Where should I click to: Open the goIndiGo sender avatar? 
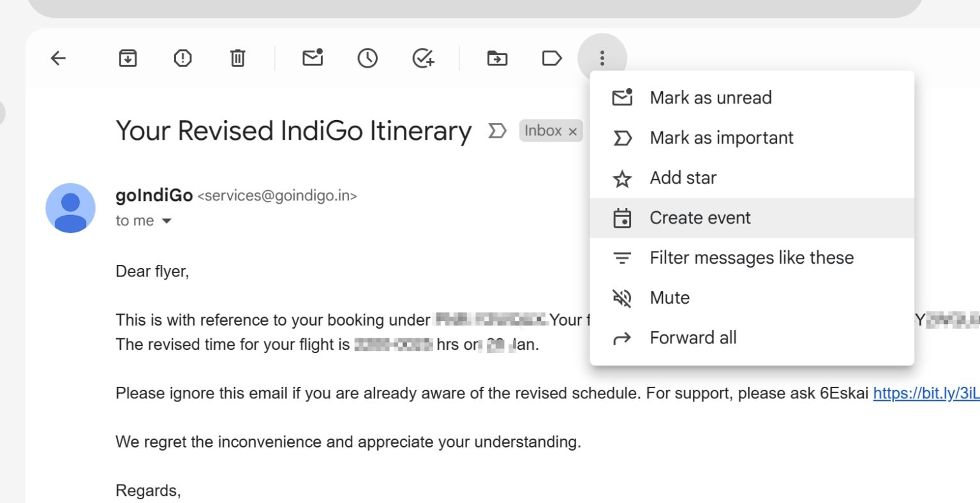click(x=70, y=208)
